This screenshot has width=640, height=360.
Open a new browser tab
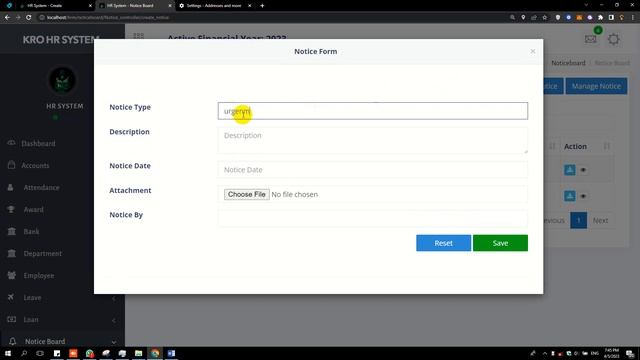click(x=262, y=6)
